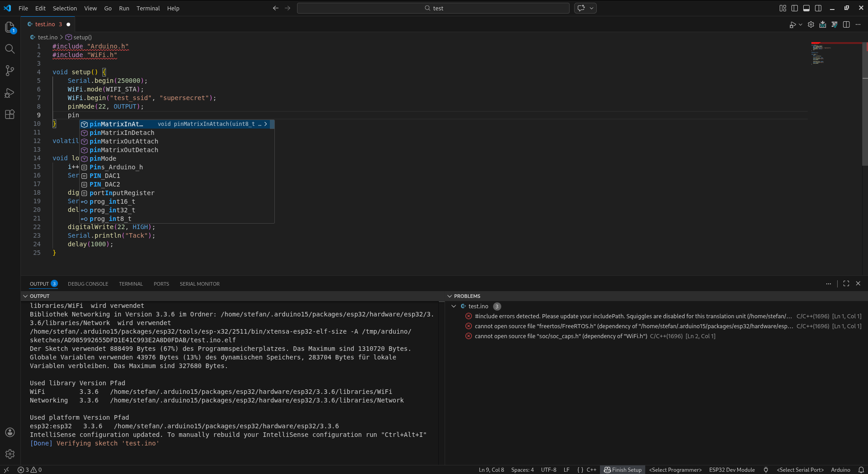
Task: Toggle the secondary side bar layout button
Action: 818,8
